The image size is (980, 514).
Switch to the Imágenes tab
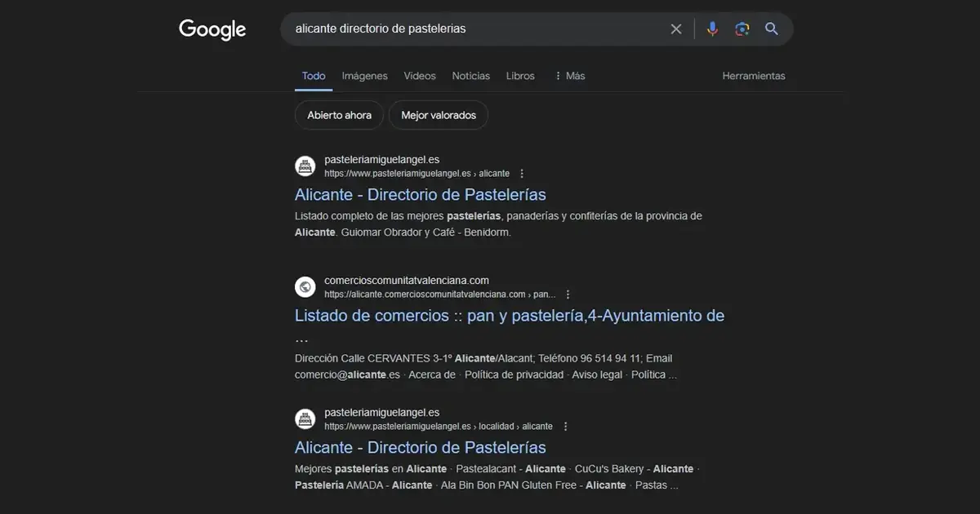pos(364,76)
